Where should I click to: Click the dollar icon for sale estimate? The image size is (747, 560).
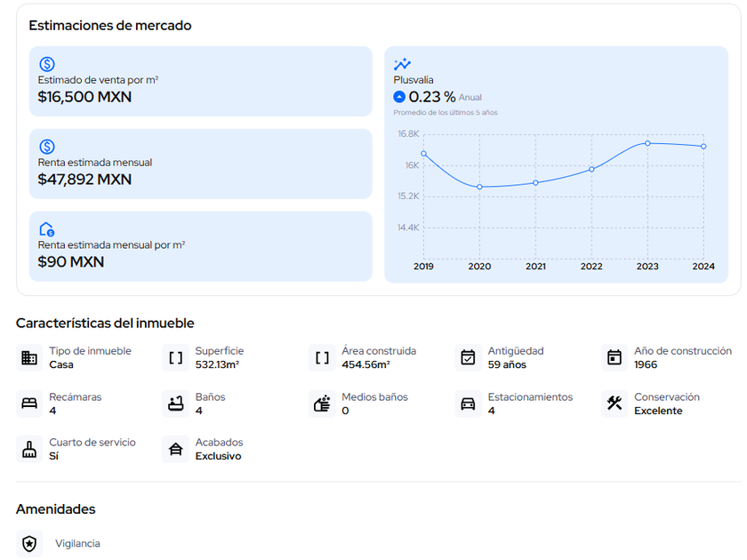tap(47, 64)
